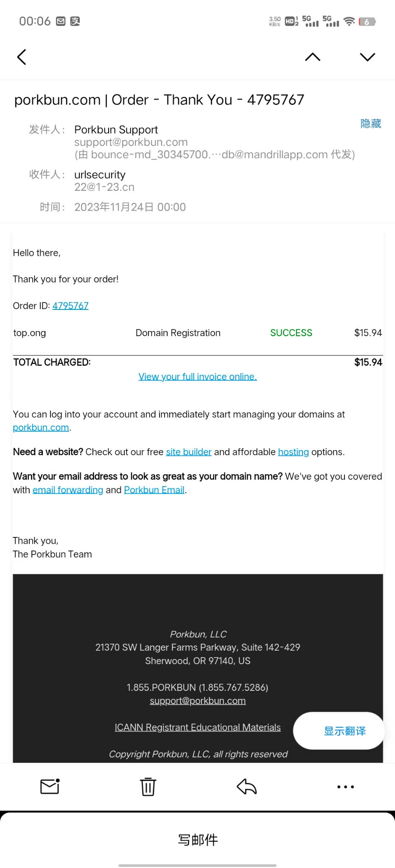This screenshot has height=868, width=395.
Task: Open more options three-dot menu
Action: click(345, 787)
